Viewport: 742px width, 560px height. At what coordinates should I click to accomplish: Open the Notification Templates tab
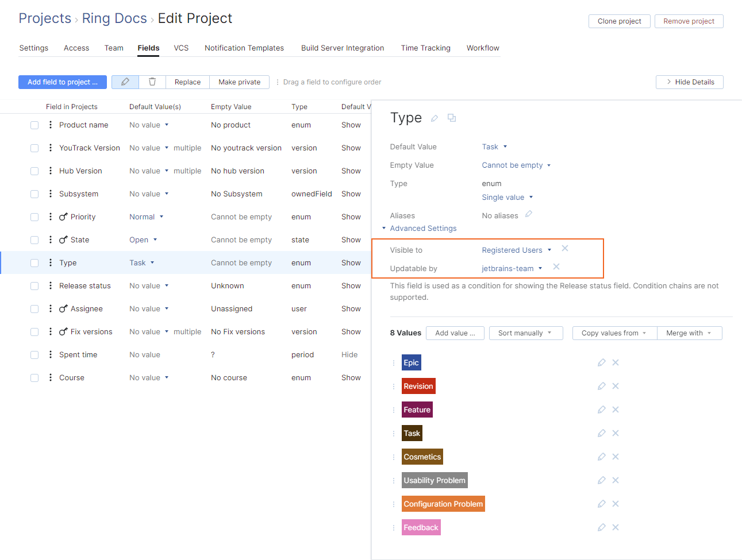pos(244,48)
